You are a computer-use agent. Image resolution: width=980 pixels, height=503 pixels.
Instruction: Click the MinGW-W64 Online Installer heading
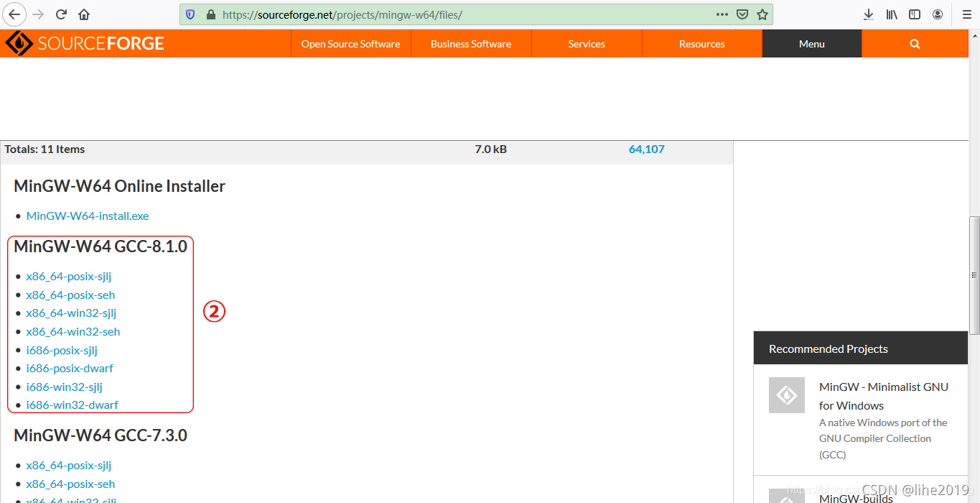coord(119,186)
